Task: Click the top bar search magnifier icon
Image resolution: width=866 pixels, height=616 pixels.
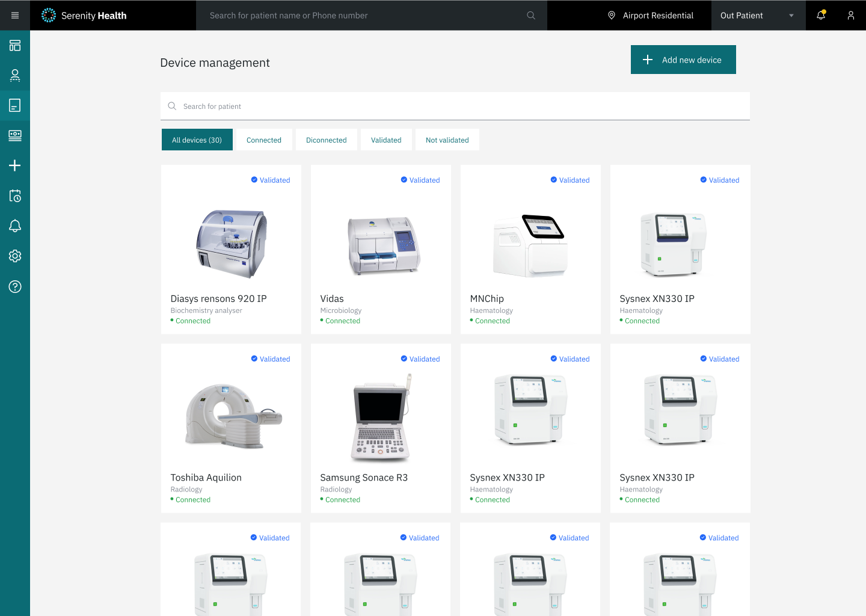Action: point(531,16)
